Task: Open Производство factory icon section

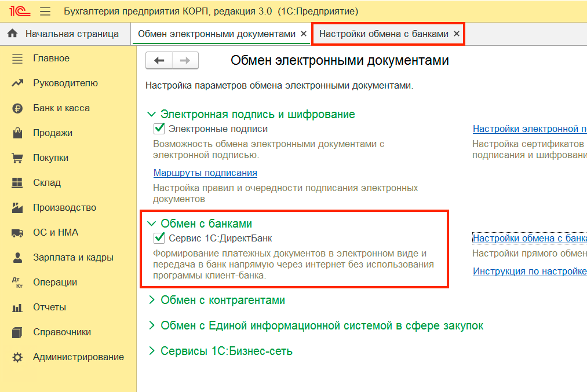Action: click(x=17, y=208)
